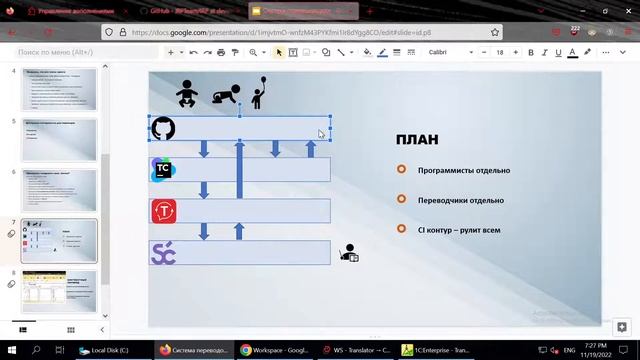Image resolution: width=640 pixels, height=360 pixels.
Task: Select the child with balloon icon
Action: coord(259,92)
